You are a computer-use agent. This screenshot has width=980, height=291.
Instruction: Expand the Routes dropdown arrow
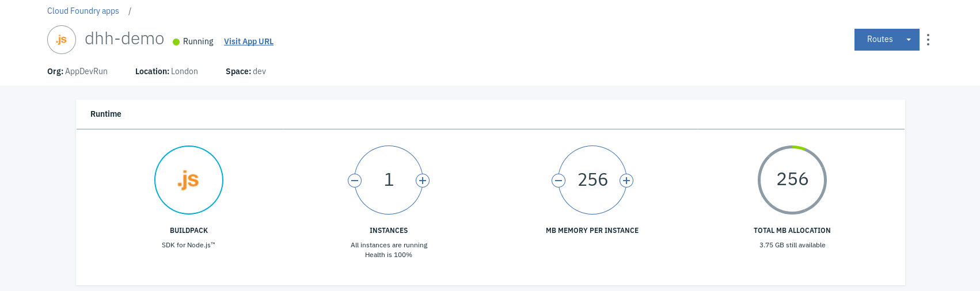pos(909,40)
